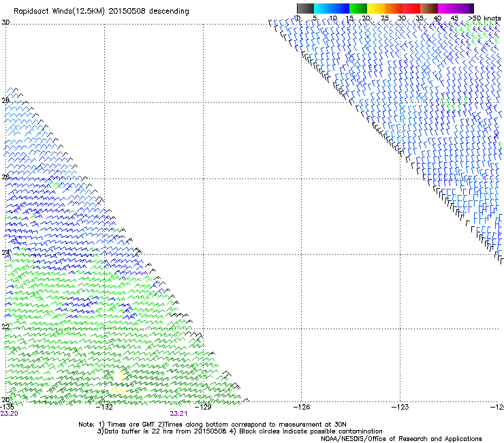Click the '>50 knots' legend label
This screenshot has width=504, height=443.
tap(484, 18)
